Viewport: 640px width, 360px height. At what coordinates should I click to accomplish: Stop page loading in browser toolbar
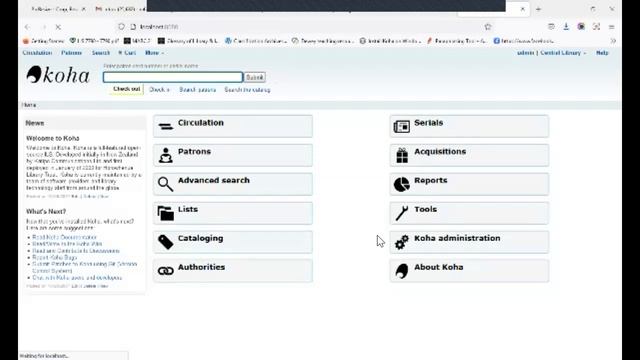point(58,27)
